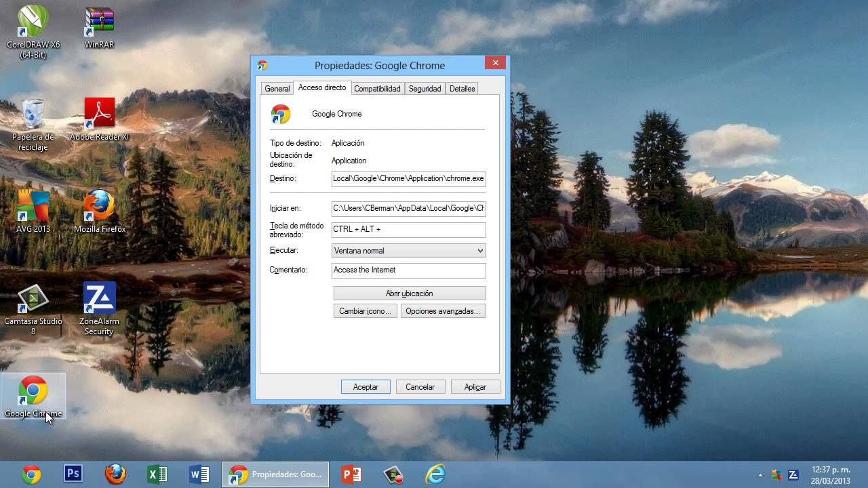Select Camtasia Studio 8 desktop icon

point(33,309)
